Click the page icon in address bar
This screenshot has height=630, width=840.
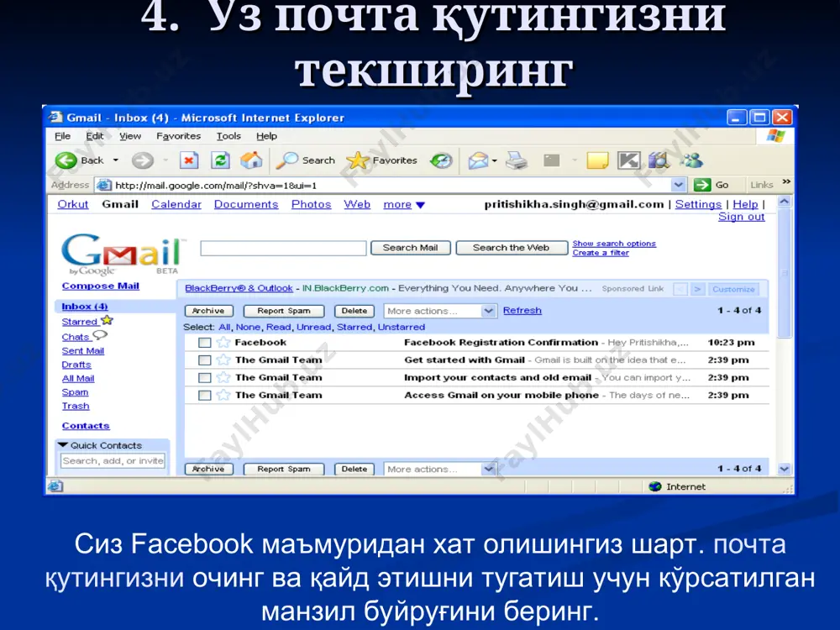click(104, 186)
